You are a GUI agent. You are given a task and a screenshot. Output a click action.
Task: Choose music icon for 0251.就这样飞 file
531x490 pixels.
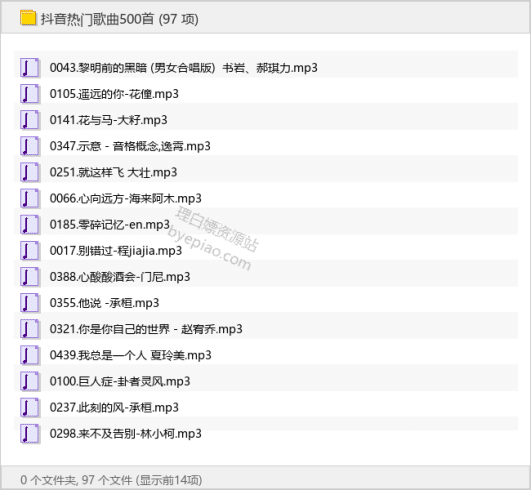(x=30, y=172)
